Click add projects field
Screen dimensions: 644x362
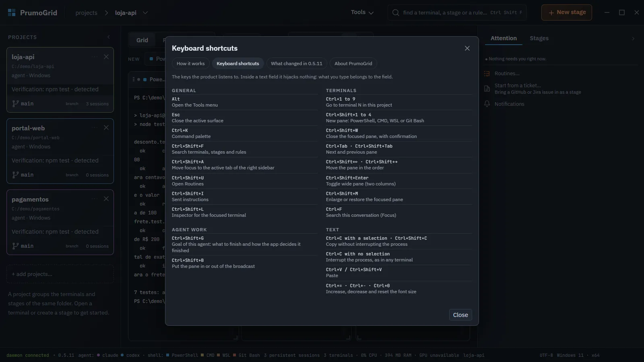[60, 274]
